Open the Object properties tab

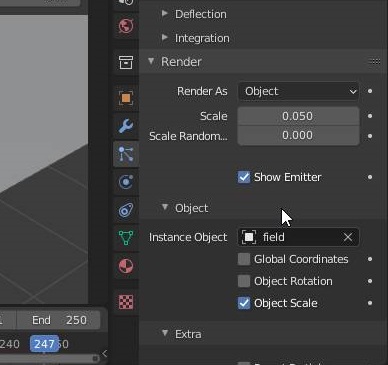coord(126,98)
